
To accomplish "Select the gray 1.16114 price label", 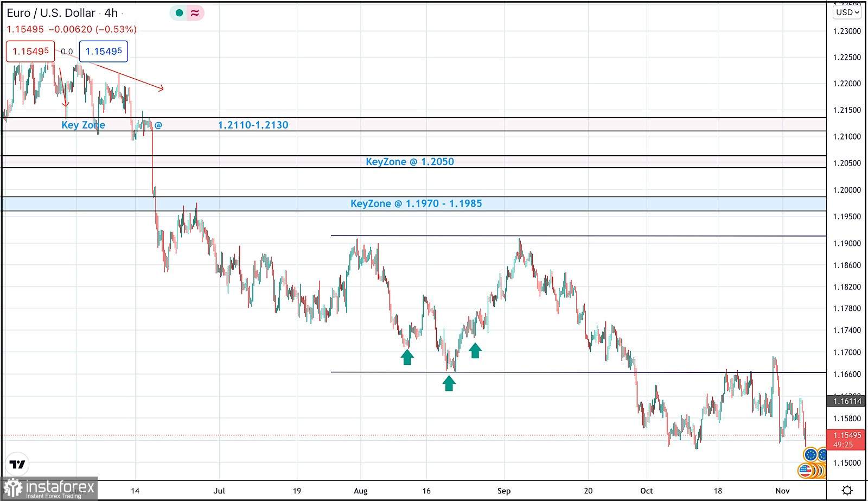I will coord(847,401).
